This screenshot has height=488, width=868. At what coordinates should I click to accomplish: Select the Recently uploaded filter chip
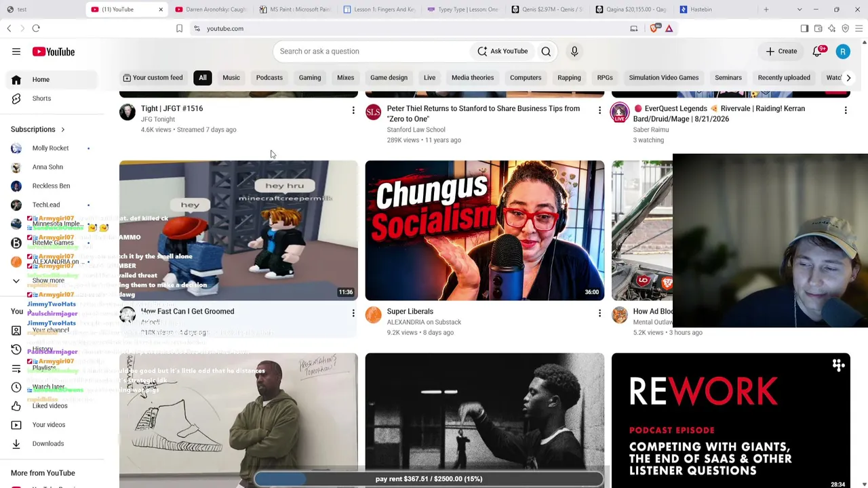point(784,78)
